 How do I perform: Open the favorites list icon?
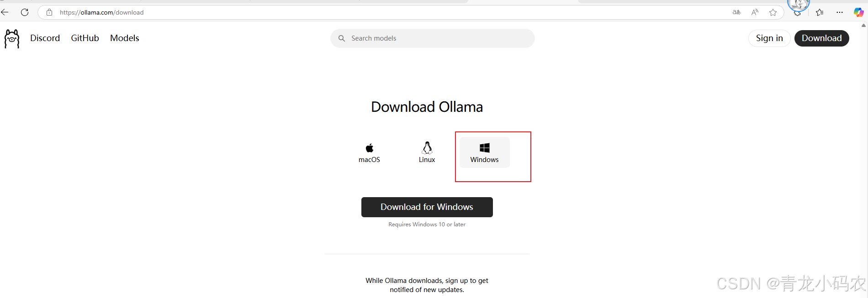820,12
